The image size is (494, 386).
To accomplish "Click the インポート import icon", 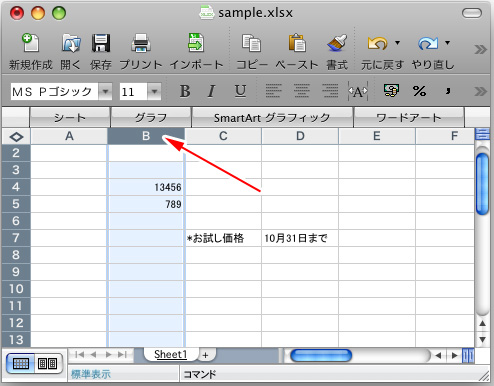I will tap(196, 42).
